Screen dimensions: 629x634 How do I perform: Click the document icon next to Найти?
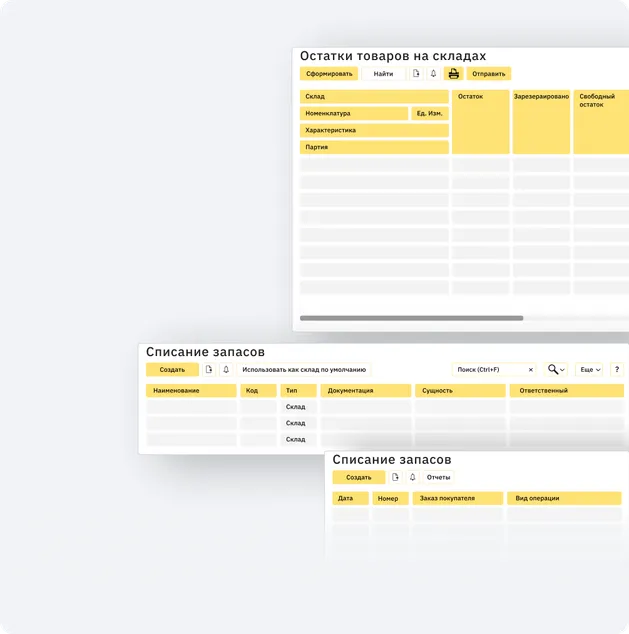coord(416,74)
